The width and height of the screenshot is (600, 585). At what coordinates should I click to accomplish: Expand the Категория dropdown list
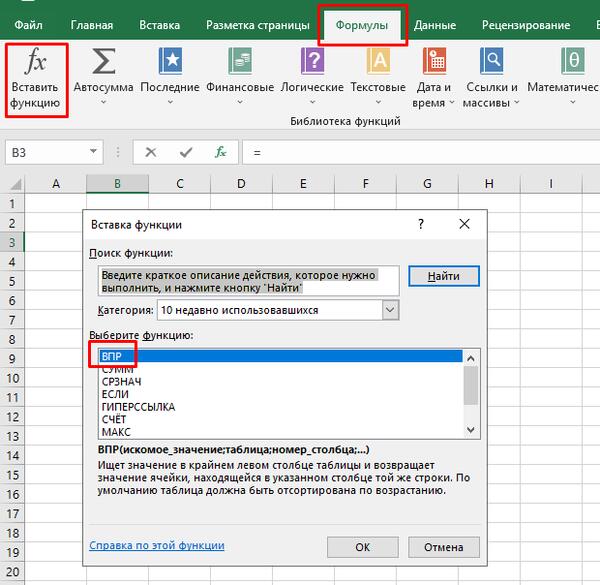389,310
